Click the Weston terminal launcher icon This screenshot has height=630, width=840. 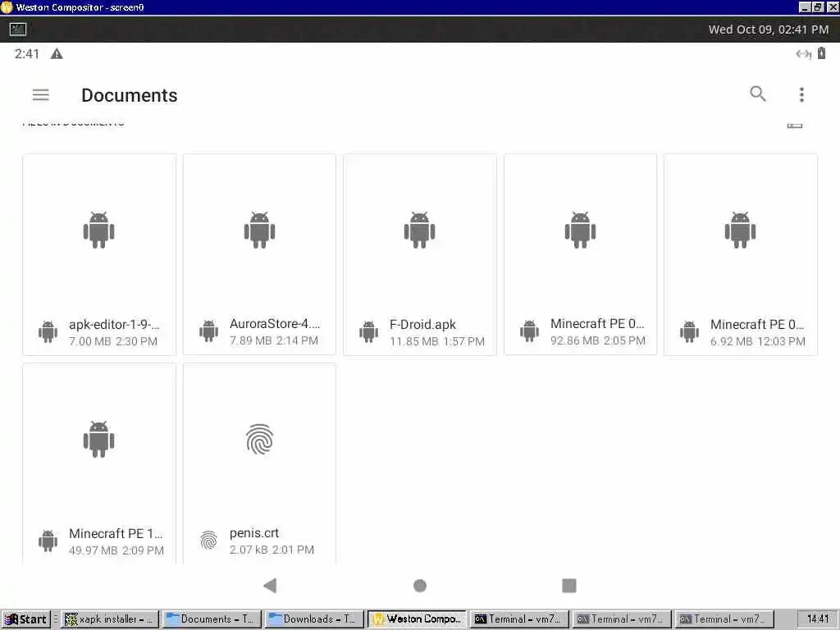click(18, 29)
